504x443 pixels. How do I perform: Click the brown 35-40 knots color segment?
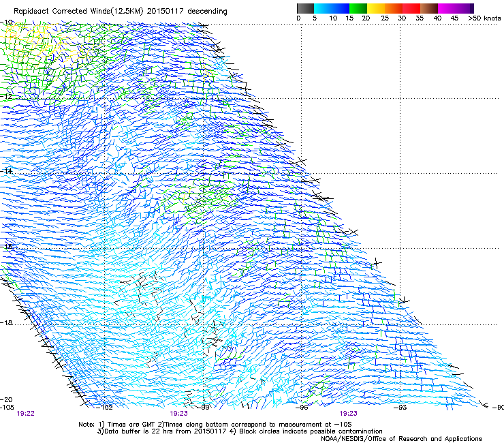click(429, 8)
